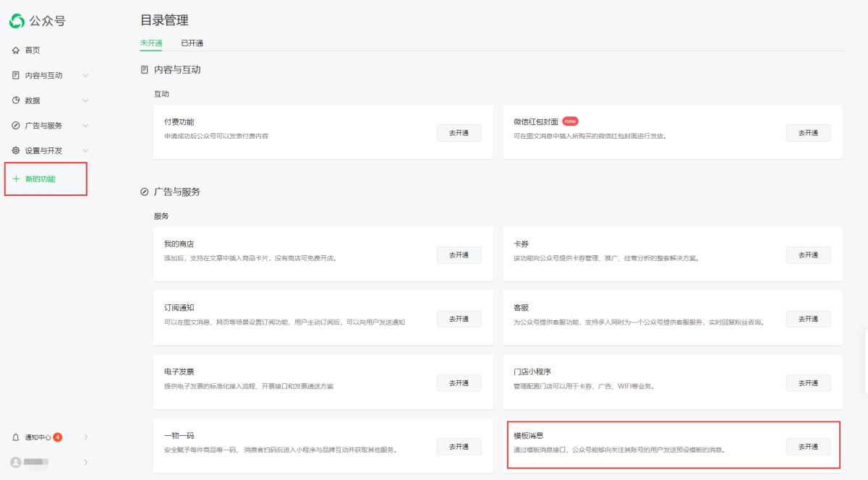Click the 广告与服务 compass icon in sidebar

point(16,126)
